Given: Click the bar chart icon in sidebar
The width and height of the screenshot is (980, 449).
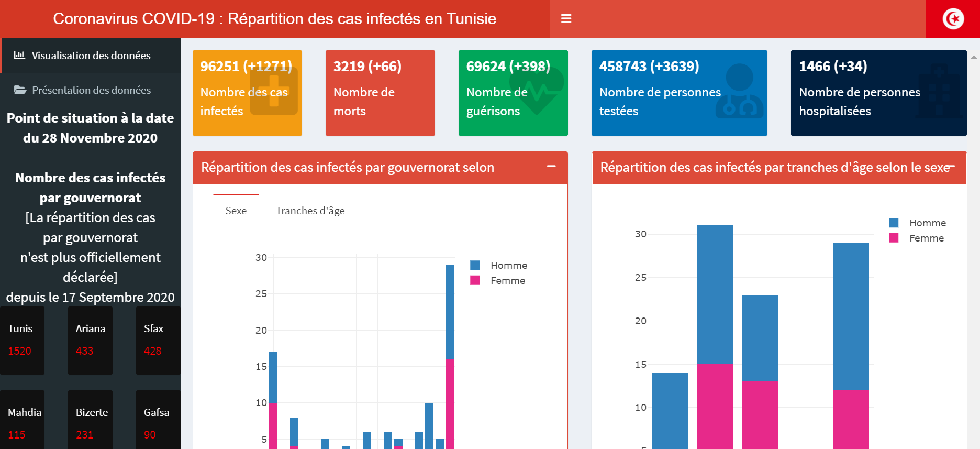Looking at the screenshot, I should tap(19, 55).
